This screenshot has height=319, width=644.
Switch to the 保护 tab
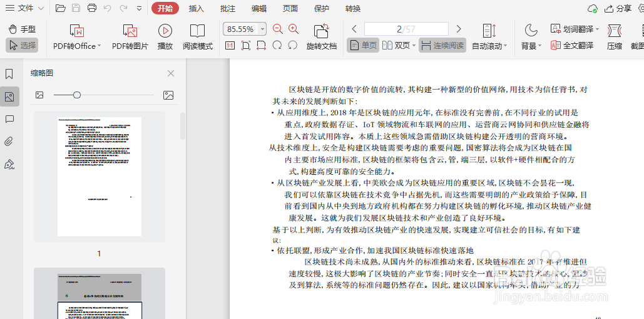tap(321, 9)
